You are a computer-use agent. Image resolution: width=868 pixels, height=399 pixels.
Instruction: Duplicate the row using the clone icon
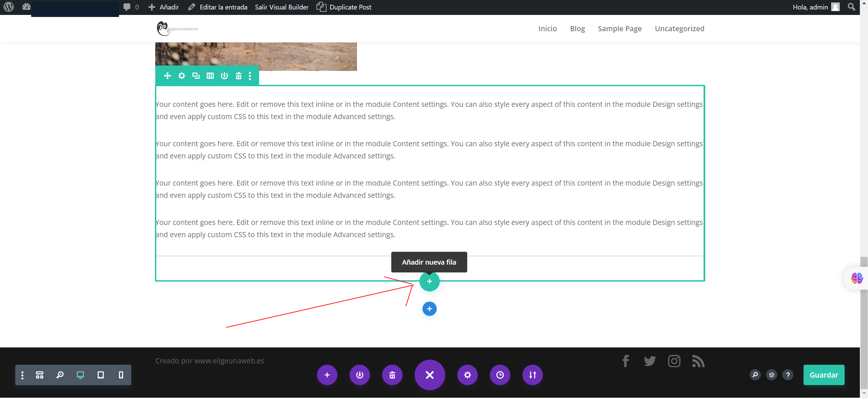click(196, 76)
